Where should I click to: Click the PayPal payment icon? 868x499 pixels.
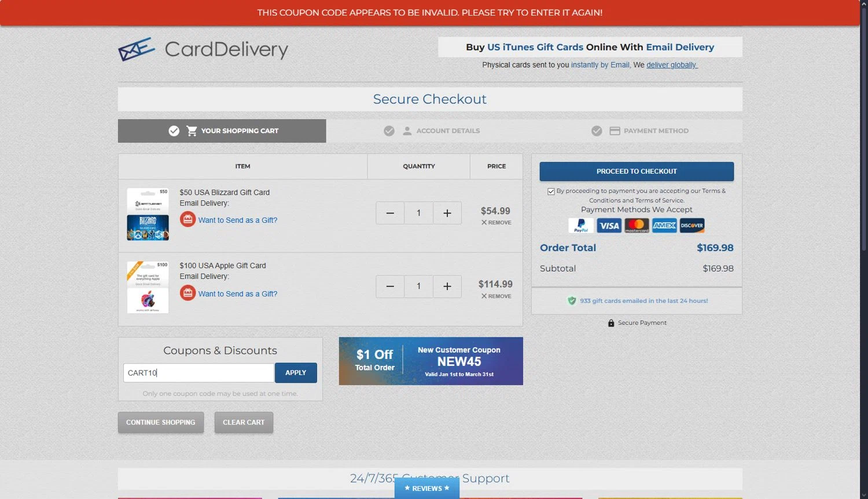click(580, 226)
